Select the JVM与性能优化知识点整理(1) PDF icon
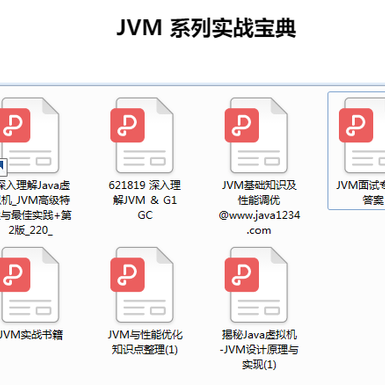The width and height of the screenshot is (385, 385). 142,285
